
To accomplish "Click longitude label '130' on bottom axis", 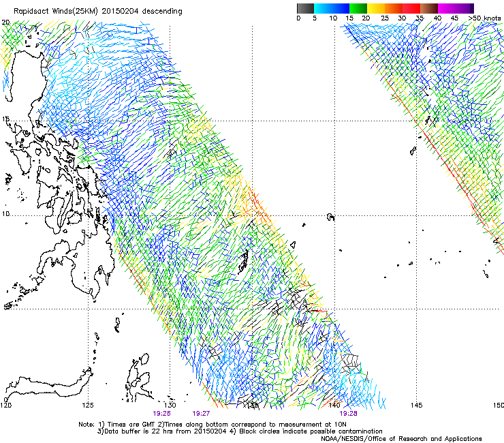I will 170,405.
